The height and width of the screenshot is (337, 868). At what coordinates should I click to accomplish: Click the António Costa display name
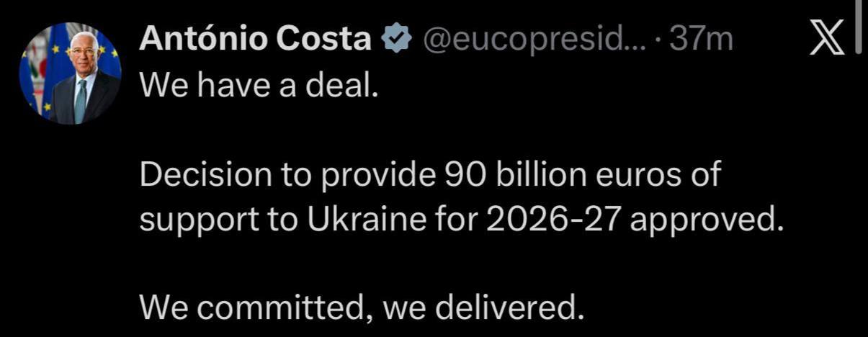click(254, 39)
